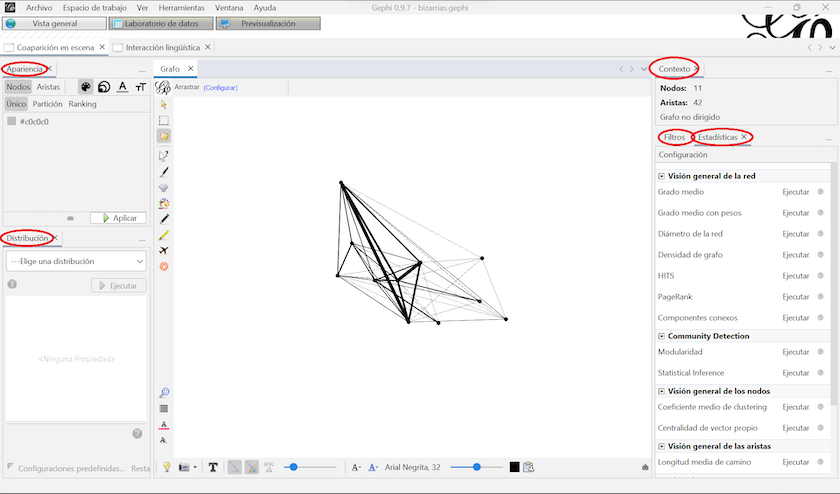Pick the brush painter tool
The width and height of the screenshot is (840, 494).
coord(164,171)
